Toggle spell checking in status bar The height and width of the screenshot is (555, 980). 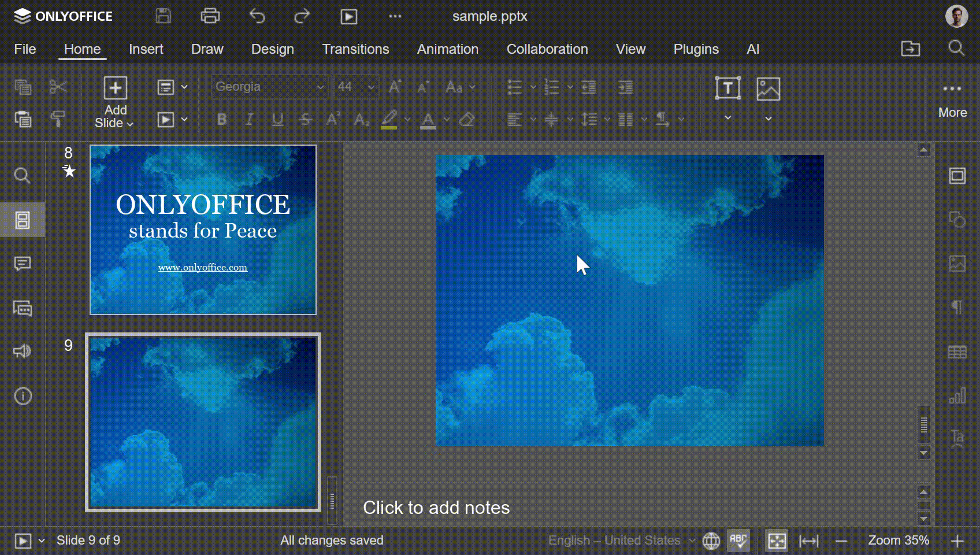(x=738, y=541)
